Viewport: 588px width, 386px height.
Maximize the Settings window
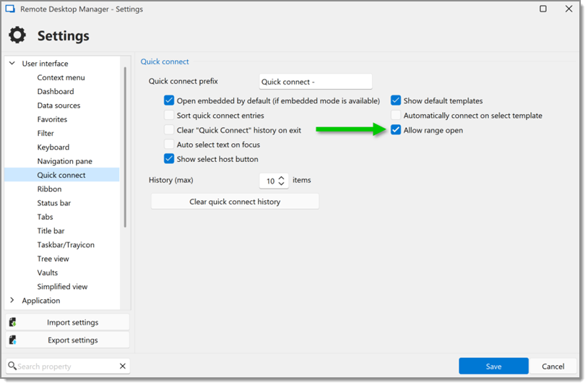[545, 9]
